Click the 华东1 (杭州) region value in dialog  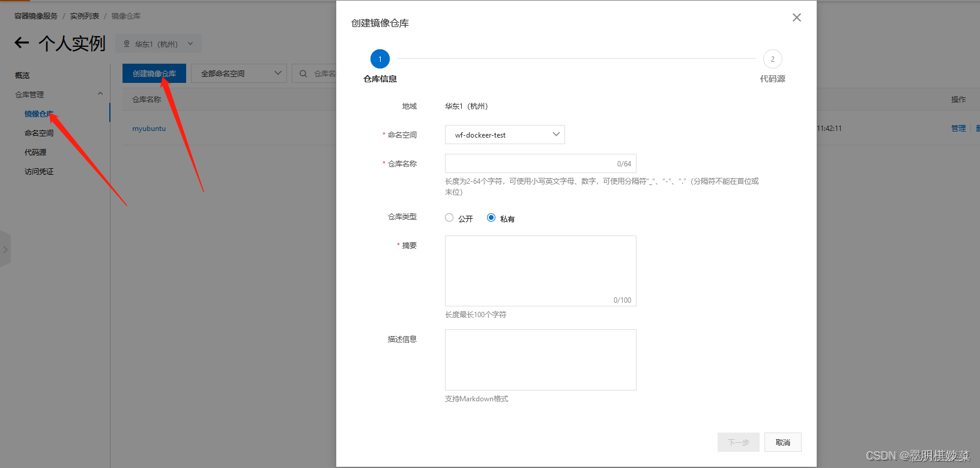467,106
